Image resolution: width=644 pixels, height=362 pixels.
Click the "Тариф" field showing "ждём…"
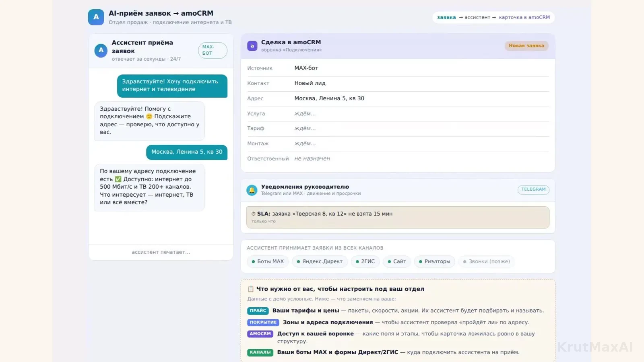[305, 129]
